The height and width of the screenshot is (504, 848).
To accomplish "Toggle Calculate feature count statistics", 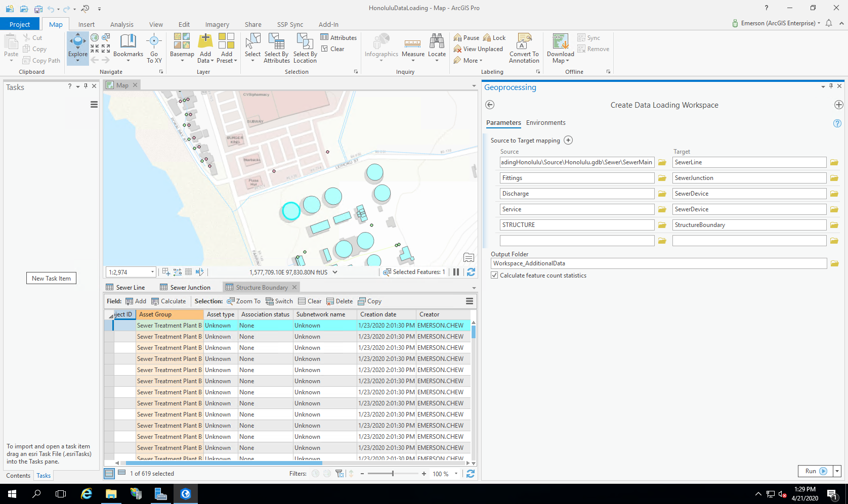I will coord(494,276).
